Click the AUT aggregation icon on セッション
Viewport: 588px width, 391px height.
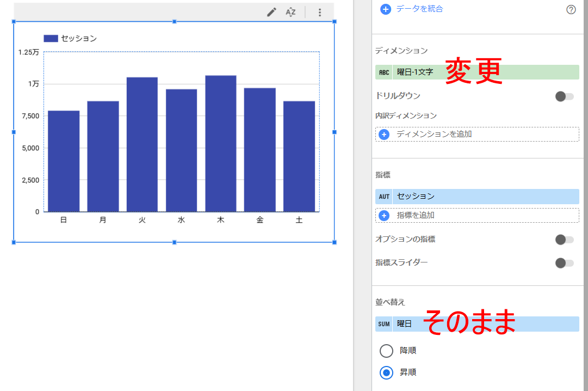384,197
